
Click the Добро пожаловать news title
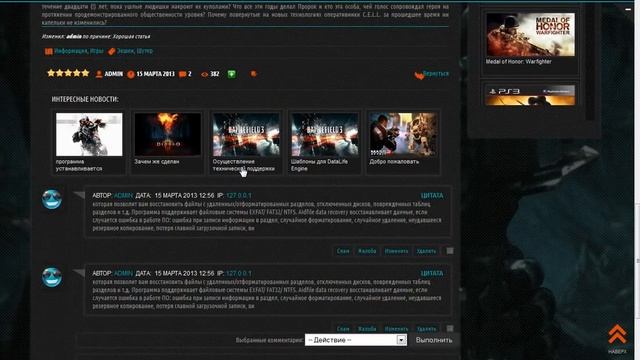pyautogui.click(x=394, y=162)
